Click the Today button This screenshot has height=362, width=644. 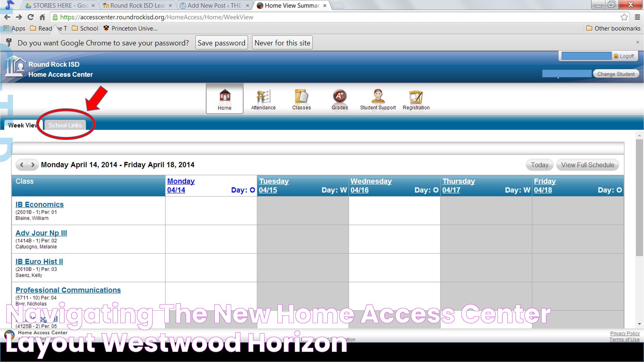point(539,165)
